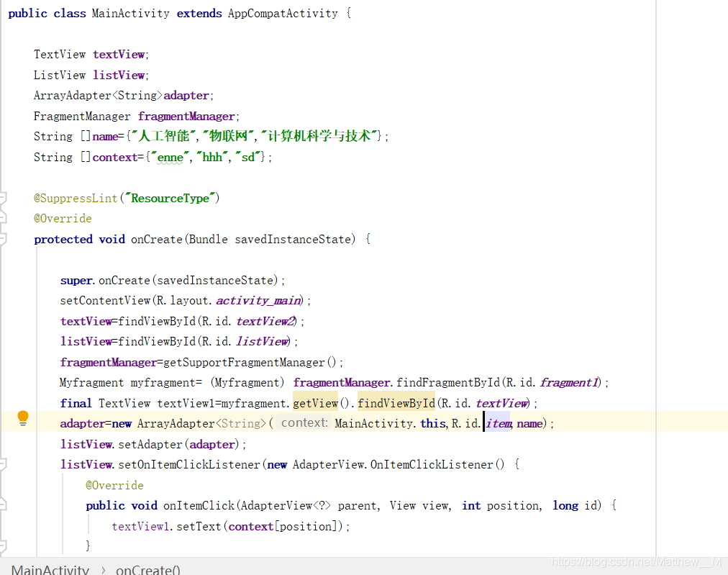Viewport: 728px width, 575px height.
Task: Click the 'ArrayAdapter<String>adapter;' declaration
Action: 124,96
